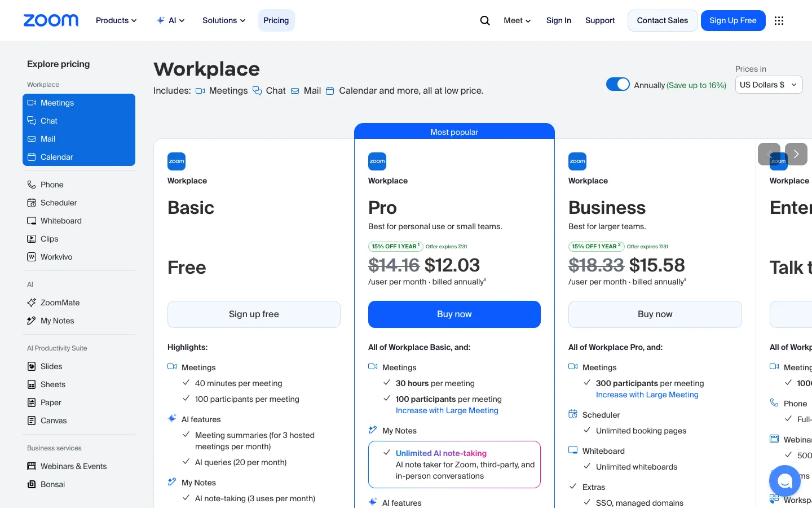Click the Zoom logo on Basic card
This screenshot has height=508, width=812.
click(176, 161)
